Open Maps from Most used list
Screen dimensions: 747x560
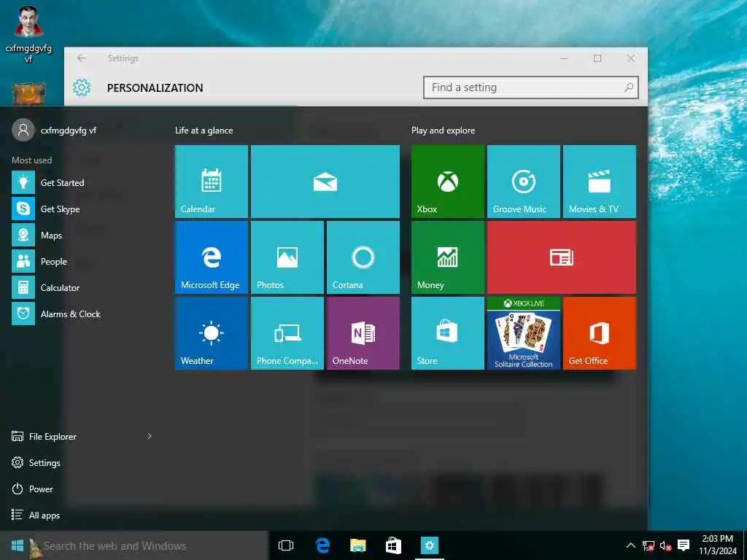coord(82,235)
